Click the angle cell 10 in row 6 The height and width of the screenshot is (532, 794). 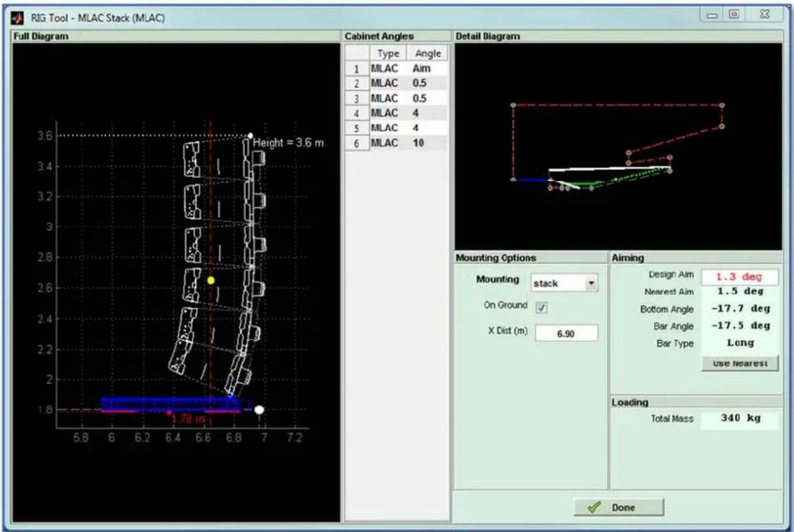tap(427, 143)
